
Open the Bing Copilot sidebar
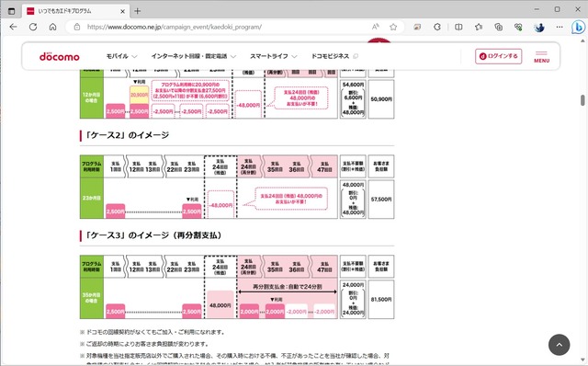(x=578, y=27)
